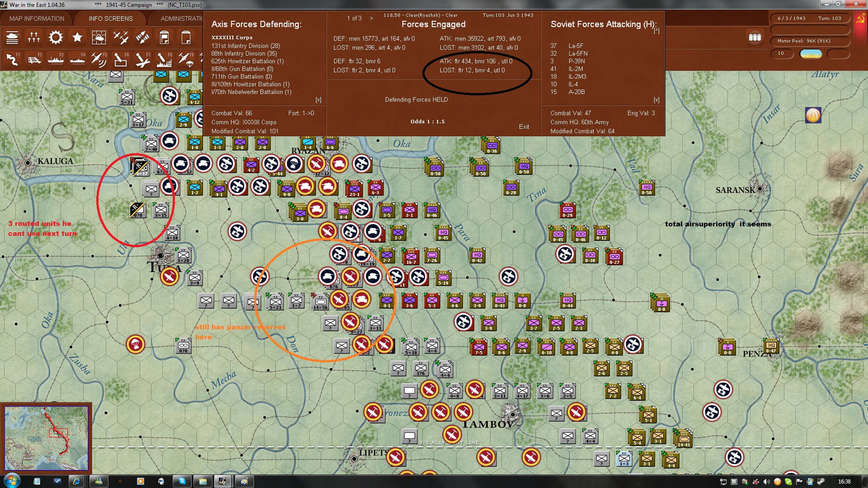Select F9 air transport parachute icon
The image size is (868, 488).
186,59
